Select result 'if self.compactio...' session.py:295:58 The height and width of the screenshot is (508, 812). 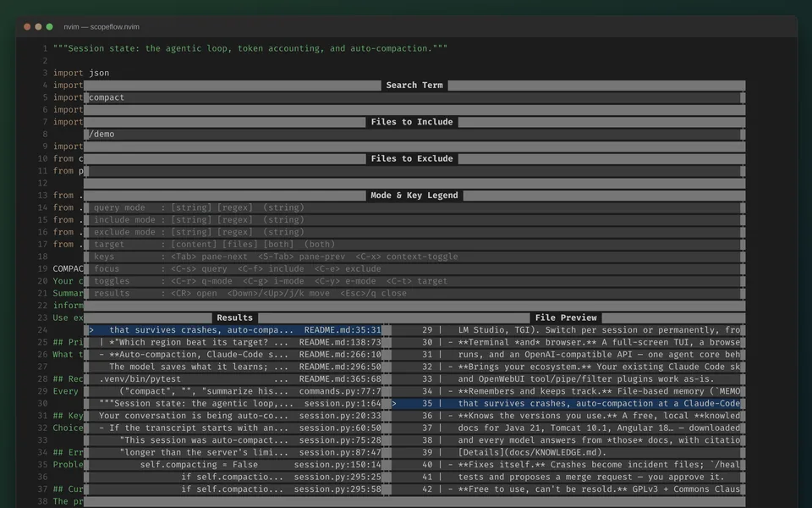(235, 489)
